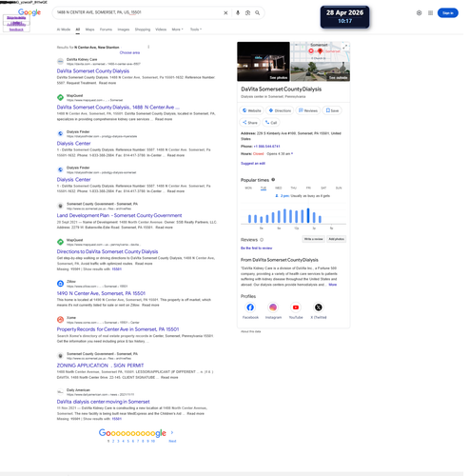Switch to AI Mode tab

pos(64,30)
